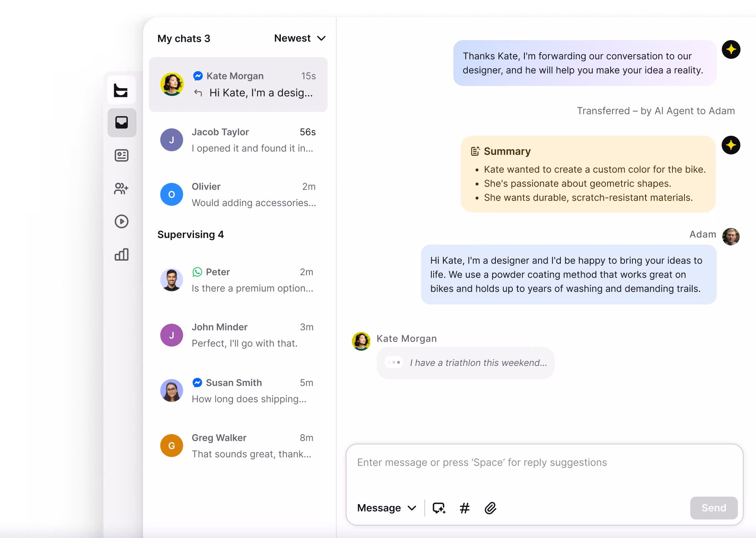This screenshot has width=756, height=538.
Task: Open the Engage play icon in sidebar
Action: pos(122,221)
